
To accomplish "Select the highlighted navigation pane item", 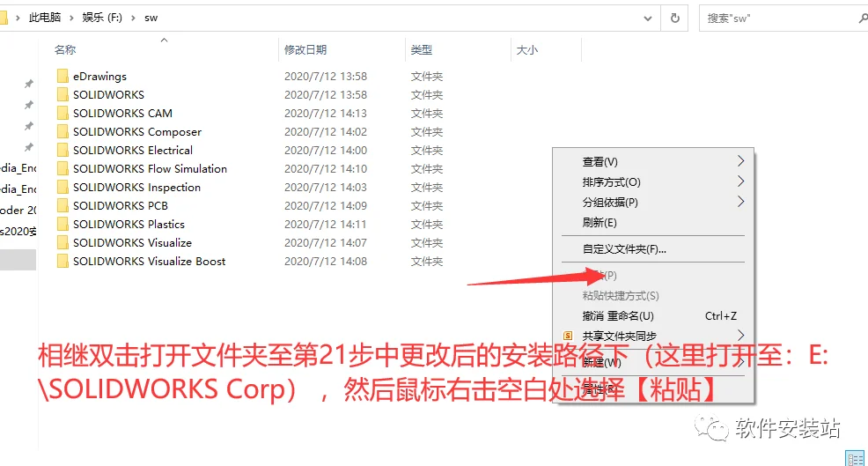I will click(x=18, y=259).
